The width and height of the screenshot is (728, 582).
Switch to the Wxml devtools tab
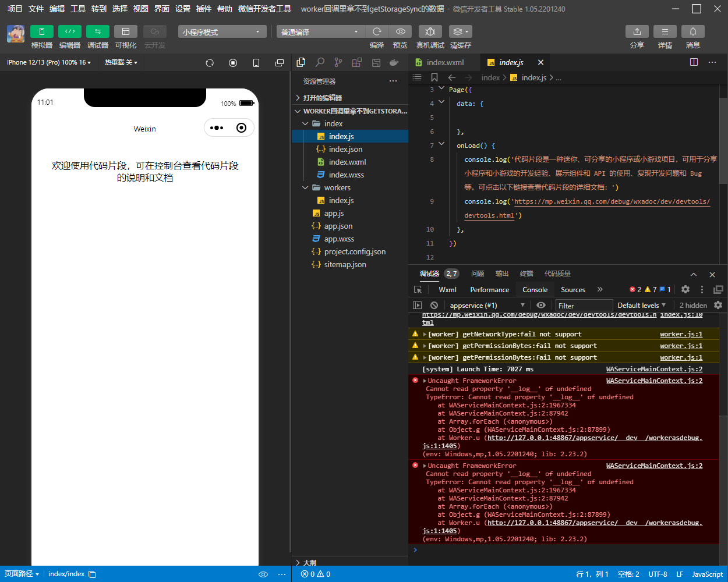point(448,289)
